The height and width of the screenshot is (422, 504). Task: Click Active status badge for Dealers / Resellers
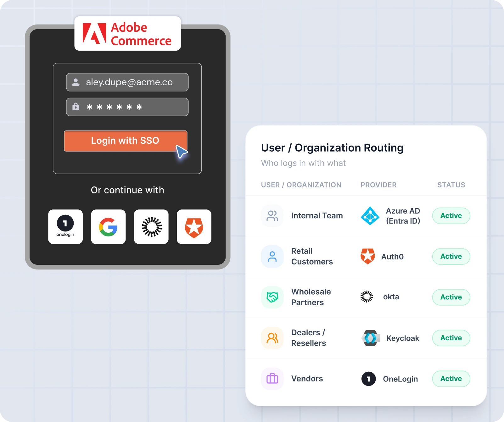[451, 338]
